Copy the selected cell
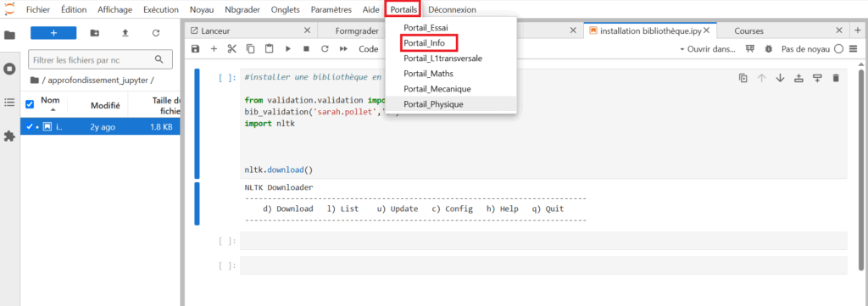868x306 pixels. (250, 48)
